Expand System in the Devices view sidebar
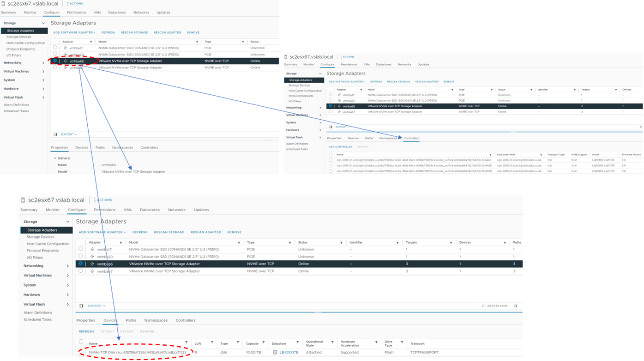 [x=68, y=285]
